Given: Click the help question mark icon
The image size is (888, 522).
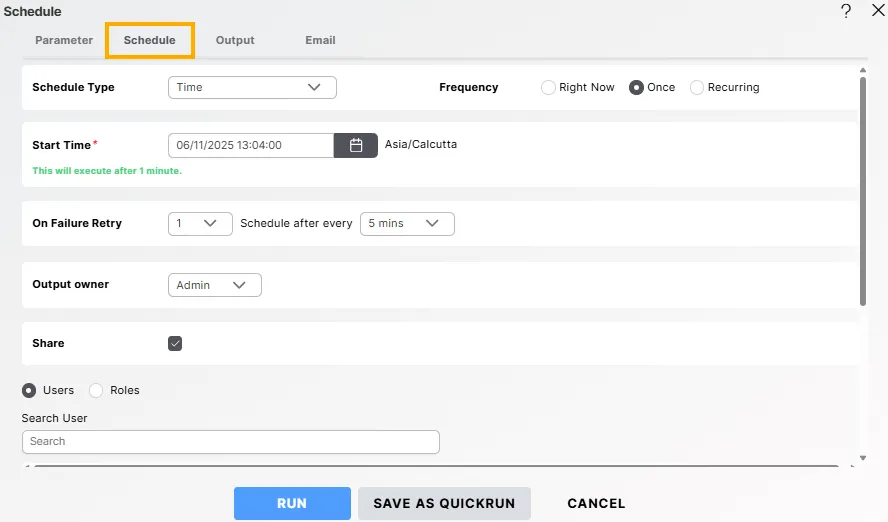Looking at the screenshot, I should (x=846, y=11).
